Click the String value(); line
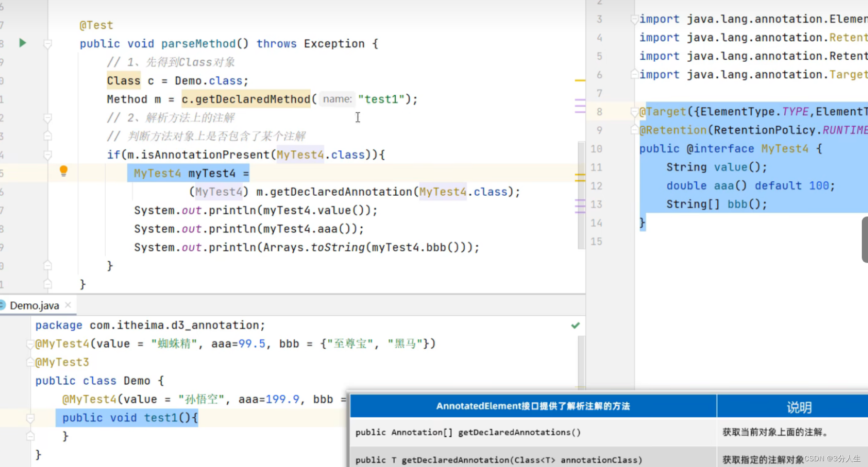This screenshot has width=868, height=467. pos(716,167)
